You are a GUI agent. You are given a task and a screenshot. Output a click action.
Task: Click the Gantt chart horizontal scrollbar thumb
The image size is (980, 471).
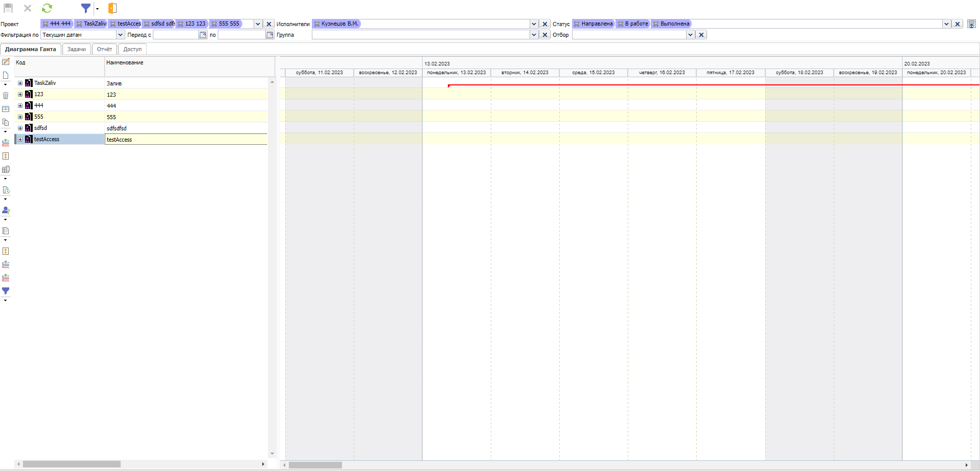[315, 465]
